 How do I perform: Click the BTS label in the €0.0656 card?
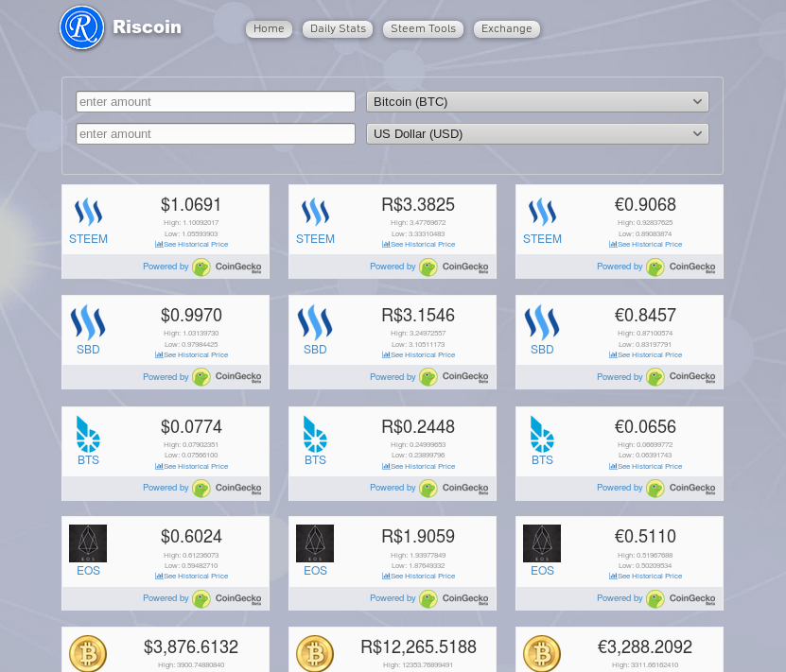(542, 460)
